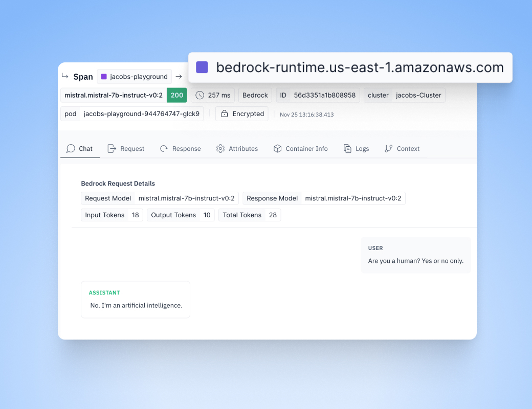Image resolution: width=532 pixels, height=409 pixels.
Task: Click the Container Info cube icon
Action: [x=277, y=149]
